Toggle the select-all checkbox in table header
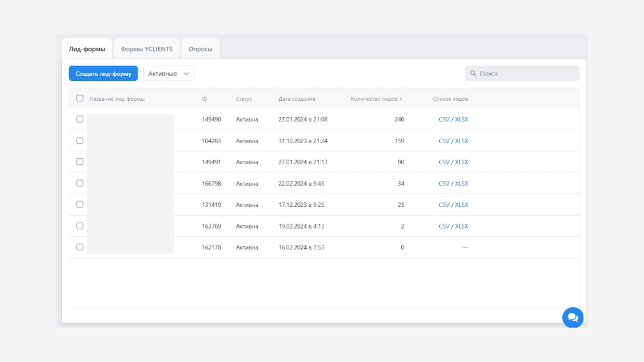 coord(80,98)
